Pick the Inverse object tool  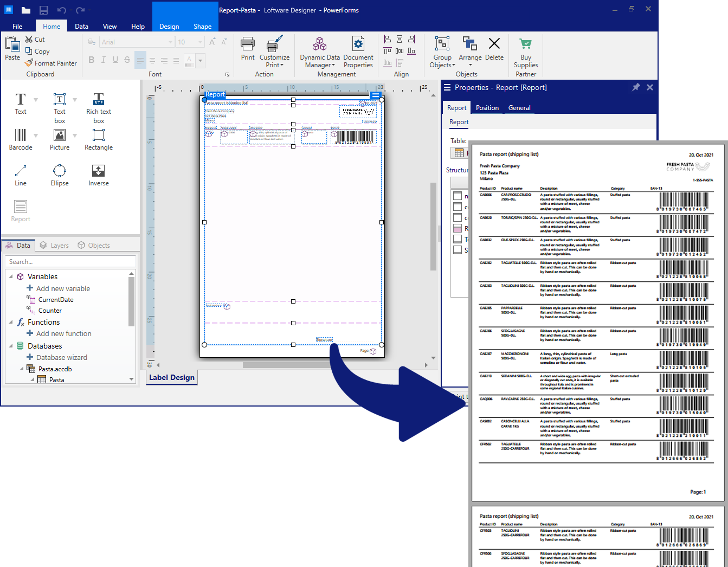click(x=98, y=175)
